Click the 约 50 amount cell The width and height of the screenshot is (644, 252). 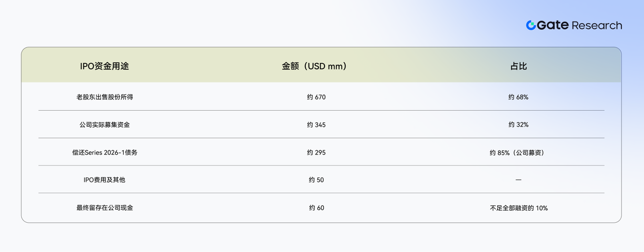(316, 180)
